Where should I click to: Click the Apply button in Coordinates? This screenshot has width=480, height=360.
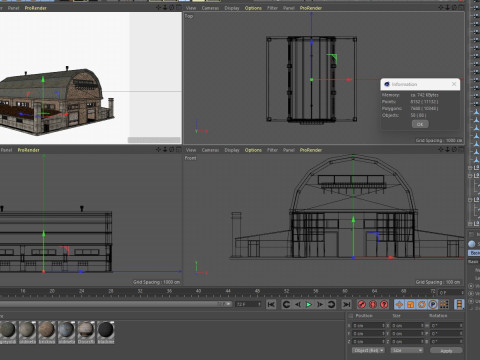coord(446,351)
